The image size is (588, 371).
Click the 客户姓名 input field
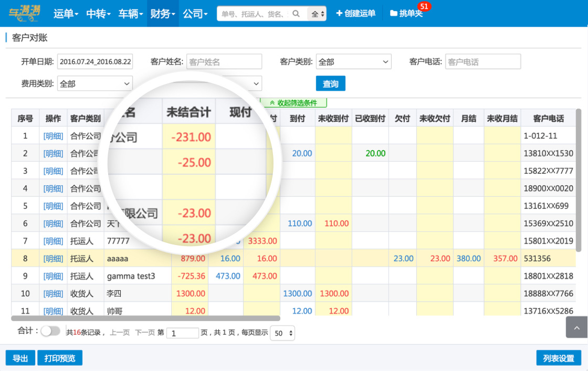coord(224,62)
